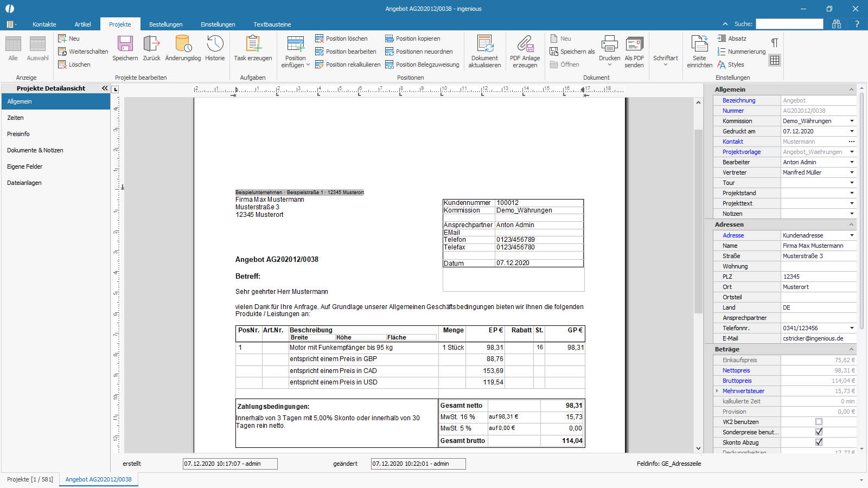Click the Nummerierung icon
Viewport: 868px width, 488px height.
[x=722, y=52]
